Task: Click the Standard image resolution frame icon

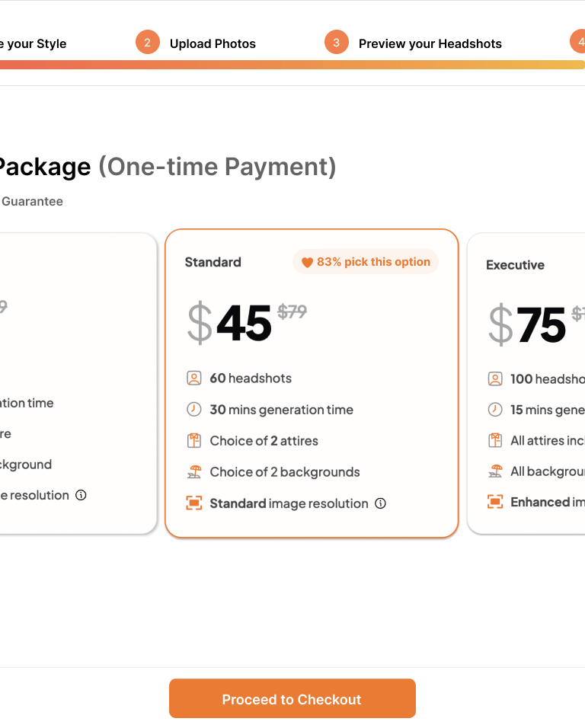Action: pos(194,503)
